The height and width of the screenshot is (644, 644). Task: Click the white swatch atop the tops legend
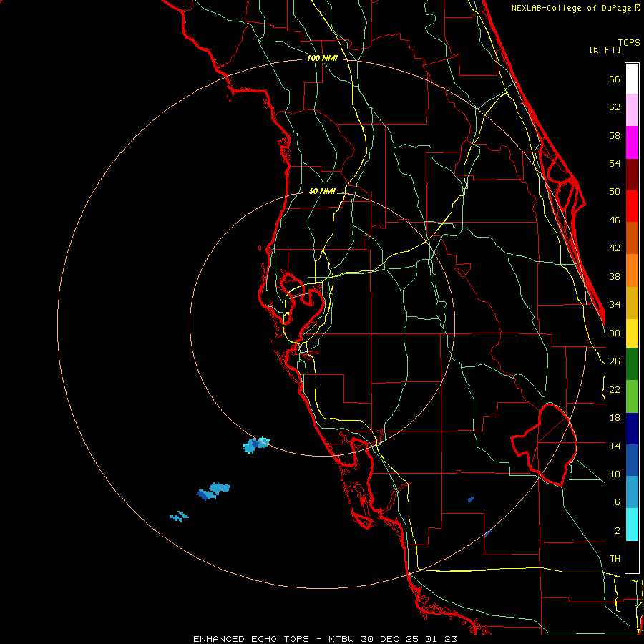click(x=632, y=79)
